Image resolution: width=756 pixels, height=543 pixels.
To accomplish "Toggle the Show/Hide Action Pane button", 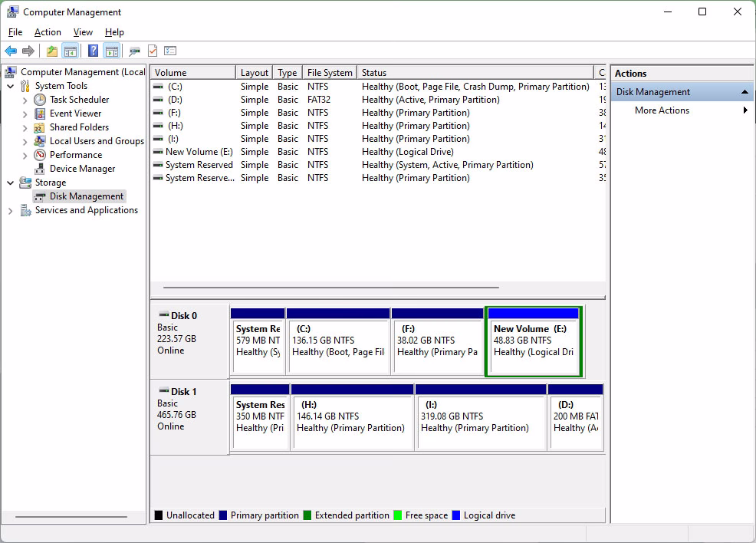I will coord(111,51).
